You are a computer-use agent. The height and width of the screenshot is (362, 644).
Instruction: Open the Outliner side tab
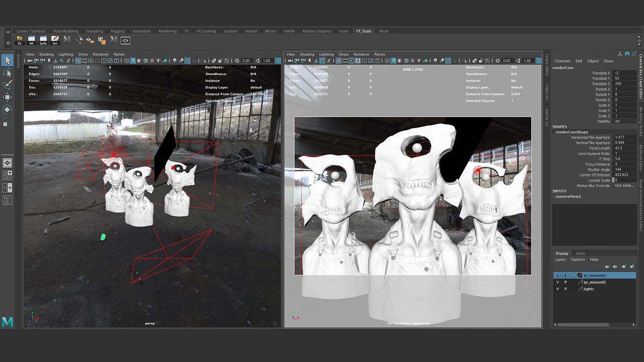[x=18, y=61]
